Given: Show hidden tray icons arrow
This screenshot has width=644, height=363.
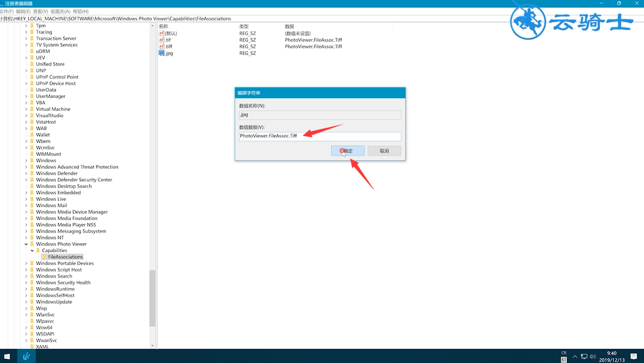Looking at the screenshot, I should coord(575,357).
